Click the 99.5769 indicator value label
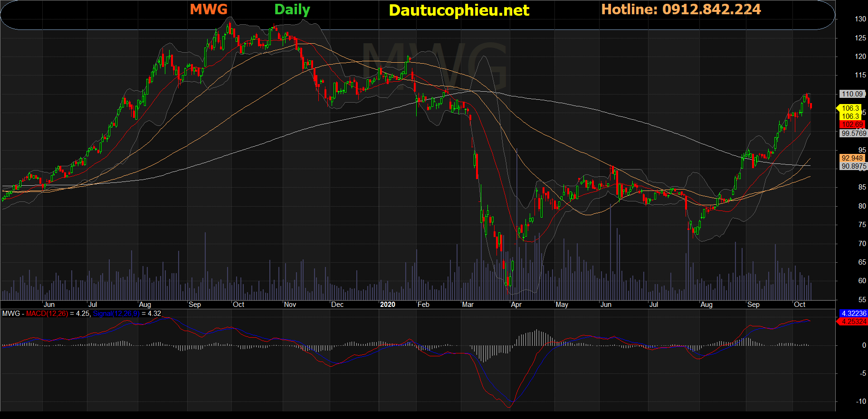 pos(853,133)
